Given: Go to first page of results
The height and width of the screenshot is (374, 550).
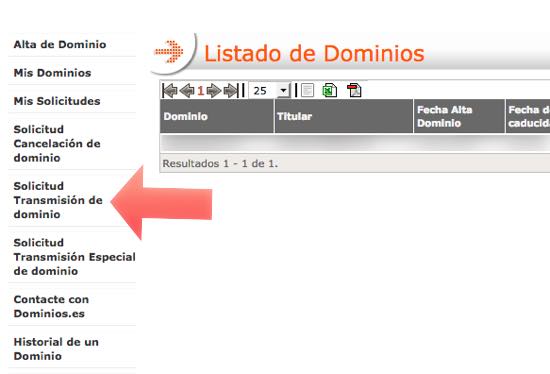Looking at the screenshot, I should point(170,91).
